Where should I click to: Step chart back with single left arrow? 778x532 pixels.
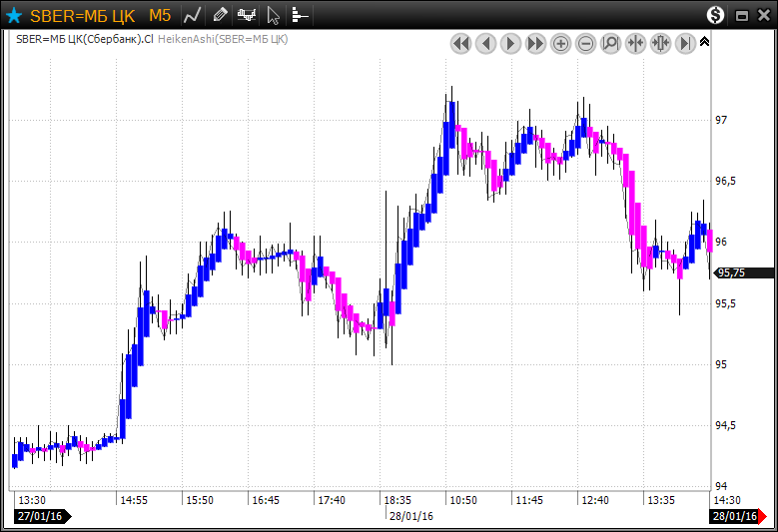tap(485, 43)
